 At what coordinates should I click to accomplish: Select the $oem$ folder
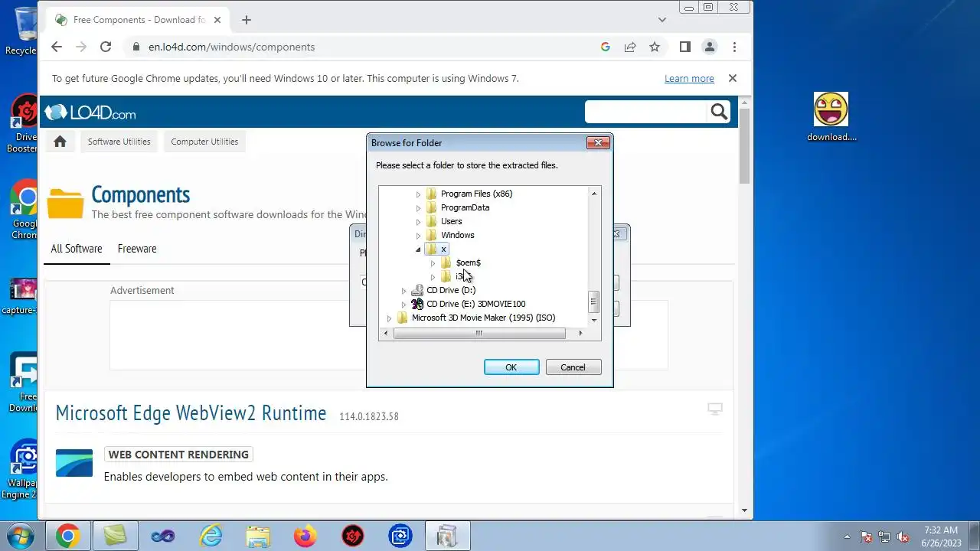468,262
